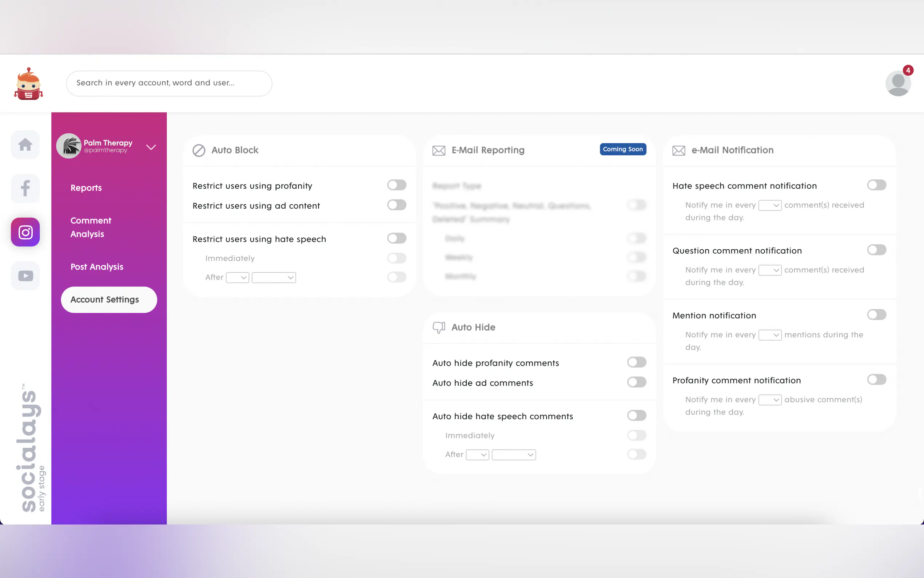The height and width of the screenshot is (578, 924).
Task: Switch to Facebook platform icon
Action: (25, 189)
